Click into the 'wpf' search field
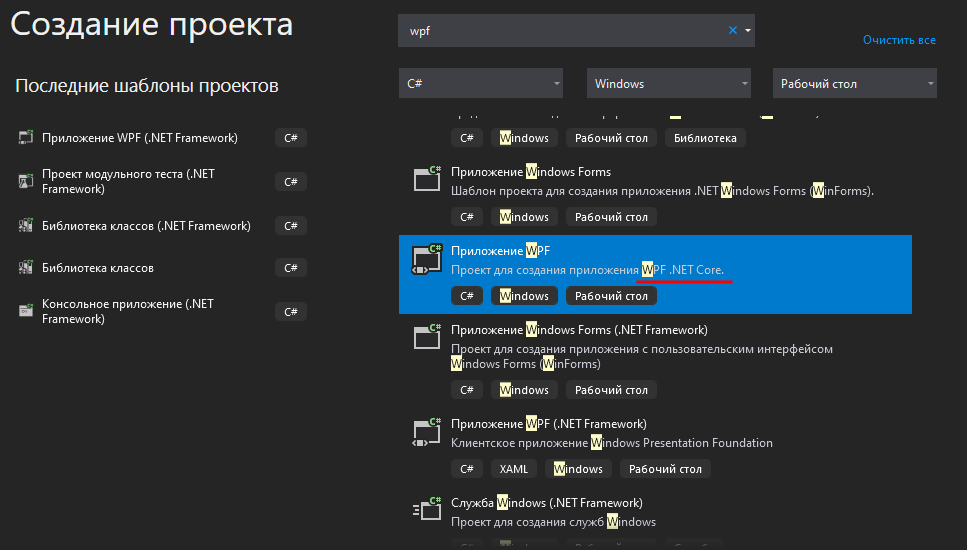This screenshot has height=550, width=967. [x=560, y=31]
